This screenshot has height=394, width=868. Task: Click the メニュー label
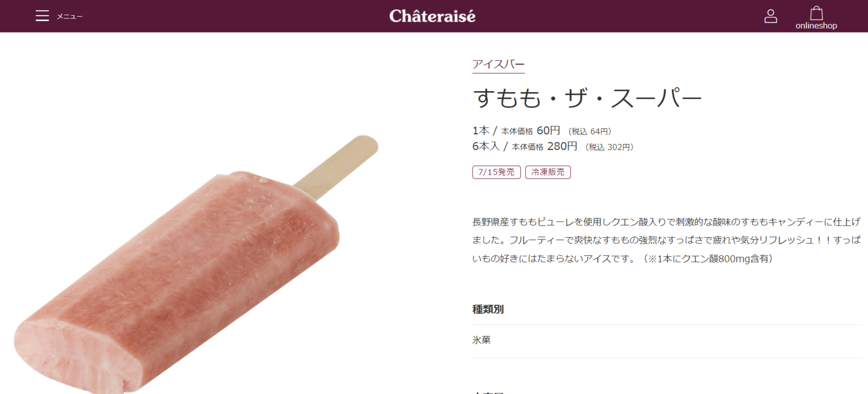(70, 17)
